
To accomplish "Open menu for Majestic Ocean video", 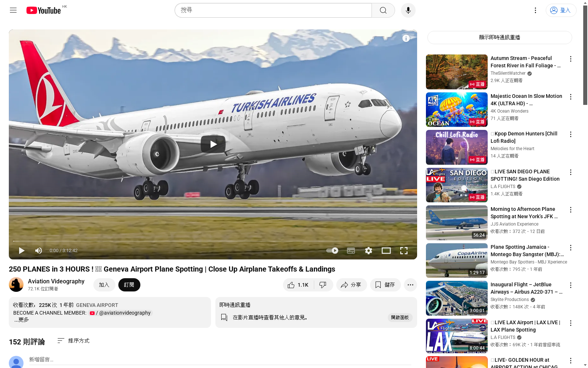I will tap(571, 97).
